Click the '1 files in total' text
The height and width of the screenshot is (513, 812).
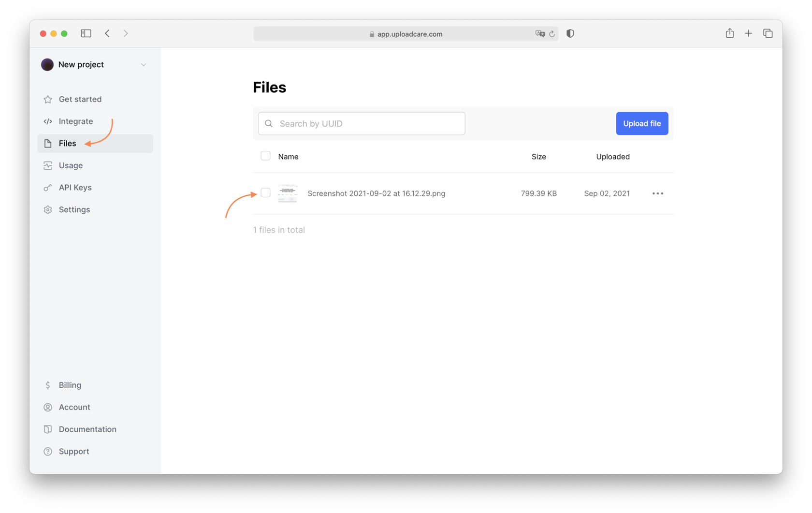click(x=279, y=230)
